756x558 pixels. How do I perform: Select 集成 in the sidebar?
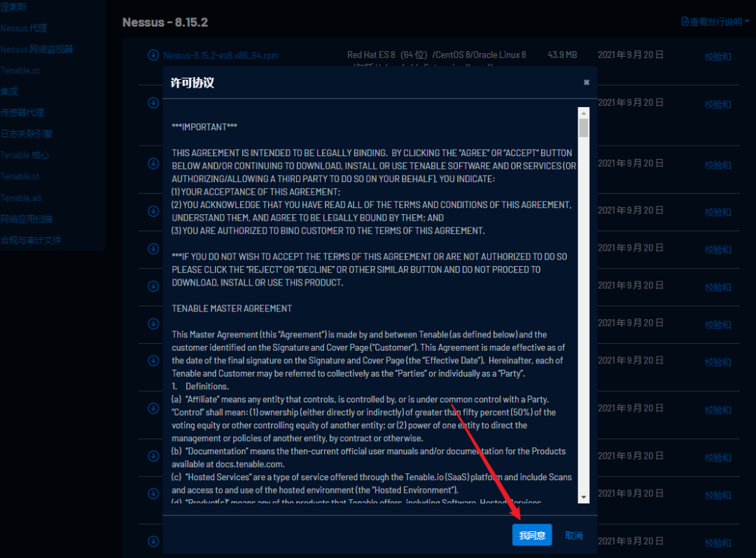click(9, 91)
